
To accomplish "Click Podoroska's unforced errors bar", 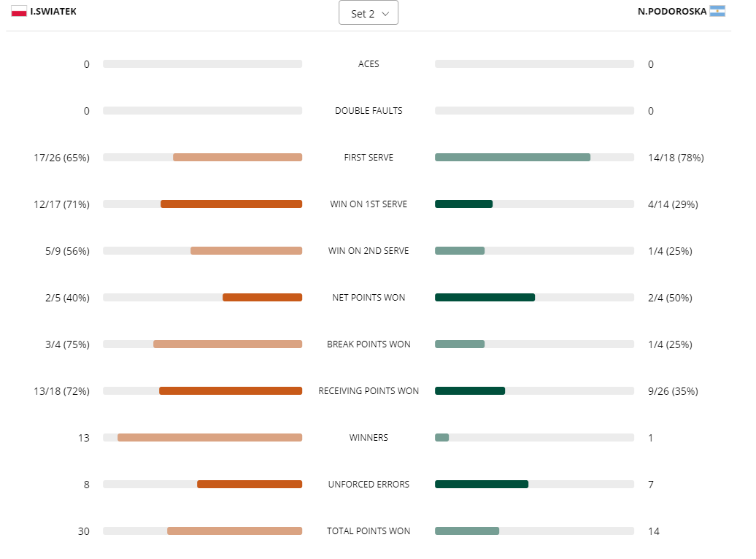I will click(482, 485).
